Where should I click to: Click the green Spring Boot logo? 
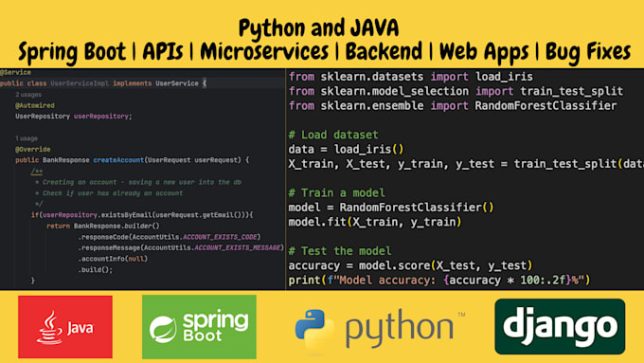pyautogui.click(x=199, y=327)
